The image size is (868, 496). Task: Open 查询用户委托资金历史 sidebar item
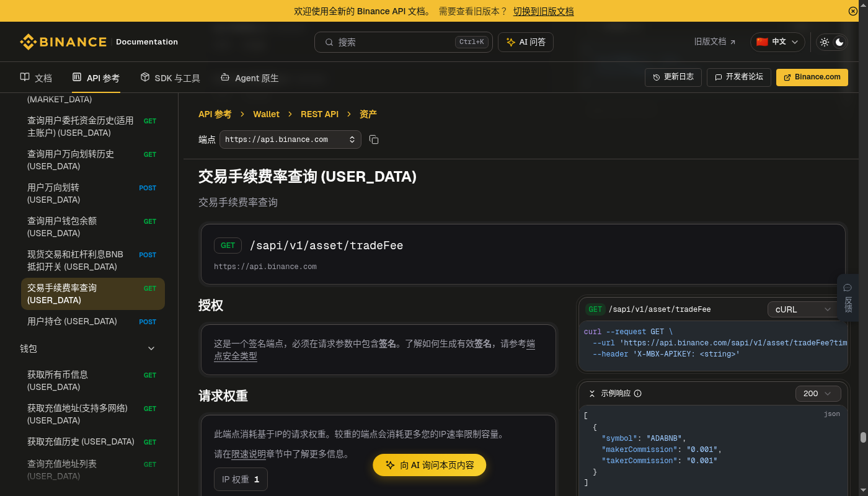tap(92, 126)
